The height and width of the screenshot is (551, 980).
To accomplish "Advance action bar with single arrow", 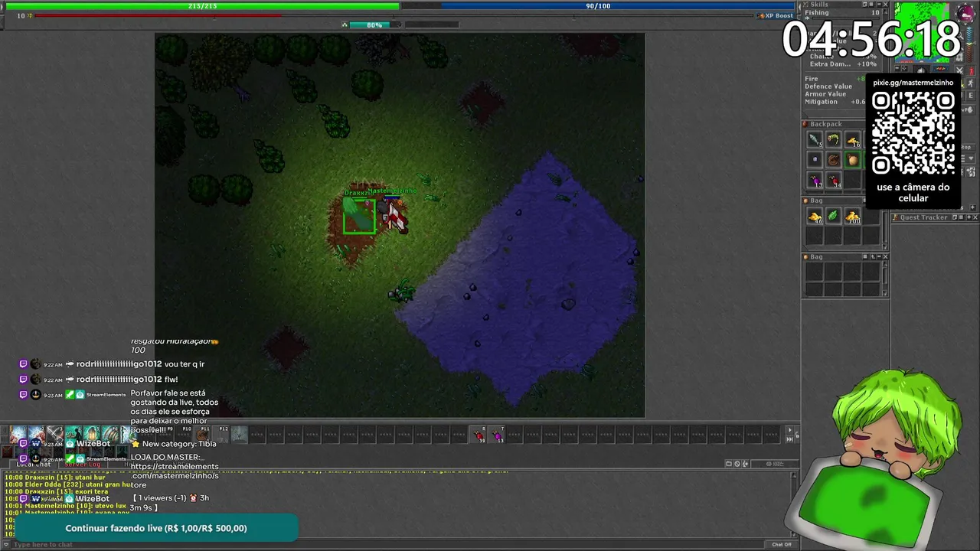I will point(789,429).
